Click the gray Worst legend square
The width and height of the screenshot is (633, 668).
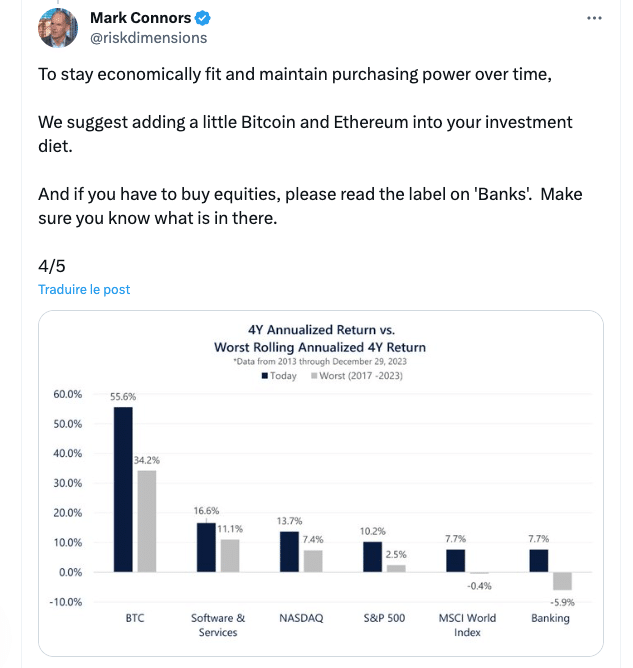tap(313, 376)
